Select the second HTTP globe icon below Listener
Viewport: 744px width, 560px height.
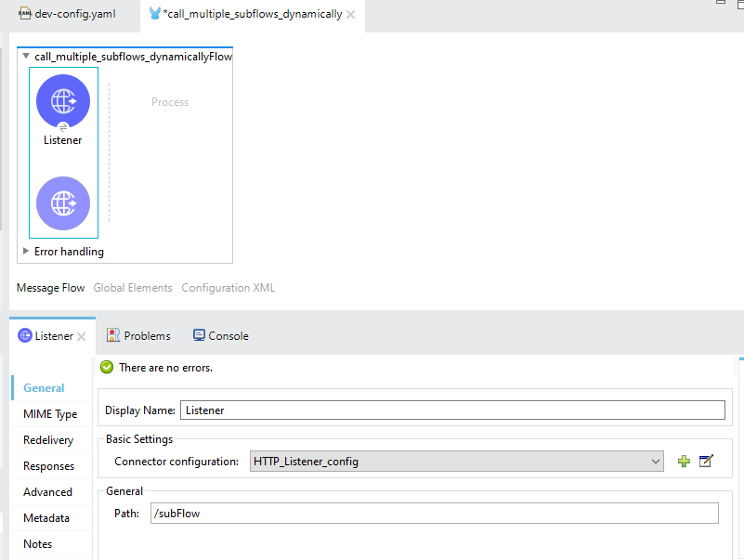[63, 203]
